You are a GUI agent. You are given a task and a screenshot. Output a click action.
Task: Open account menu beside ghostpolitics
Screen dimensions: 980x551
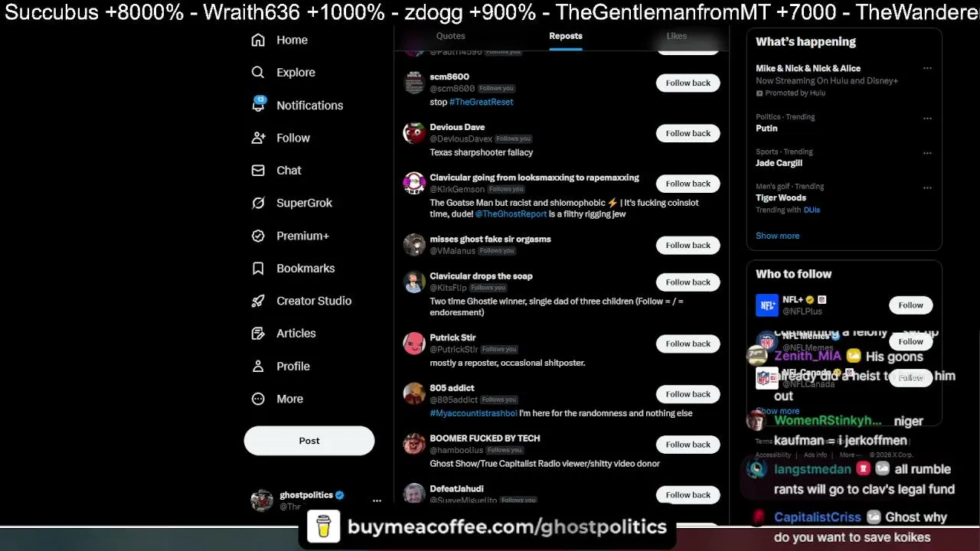pyautogui.click(x=377, y=500)
